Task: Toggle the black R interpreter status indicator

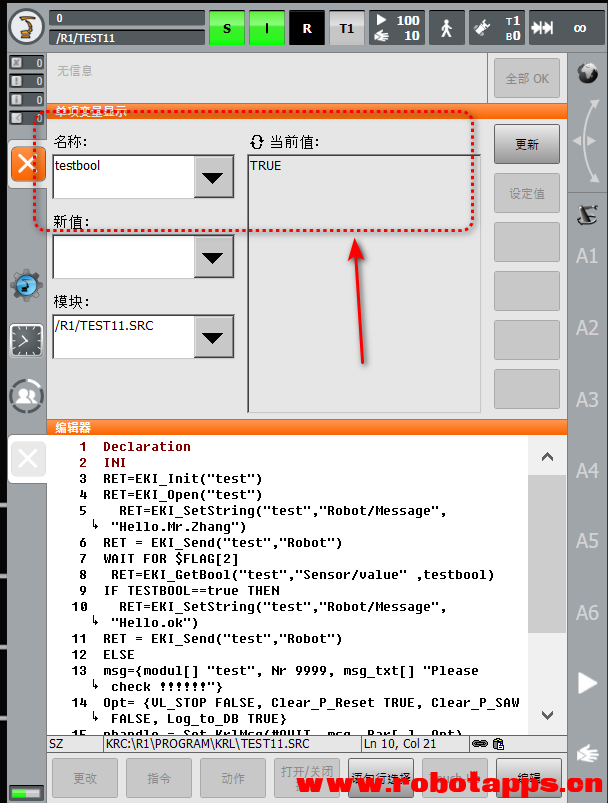Action: pyautogui.click(x=306, y=28)
